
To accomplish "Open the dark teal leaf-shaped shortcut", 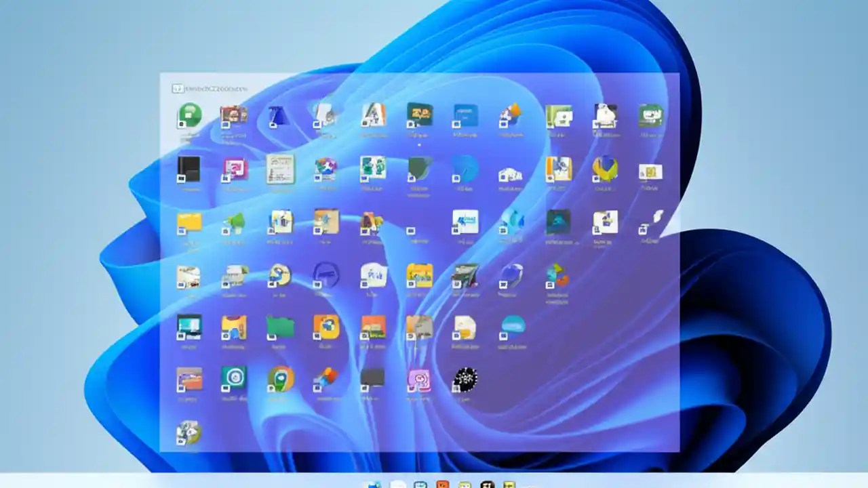I will [x=420, y=169].
